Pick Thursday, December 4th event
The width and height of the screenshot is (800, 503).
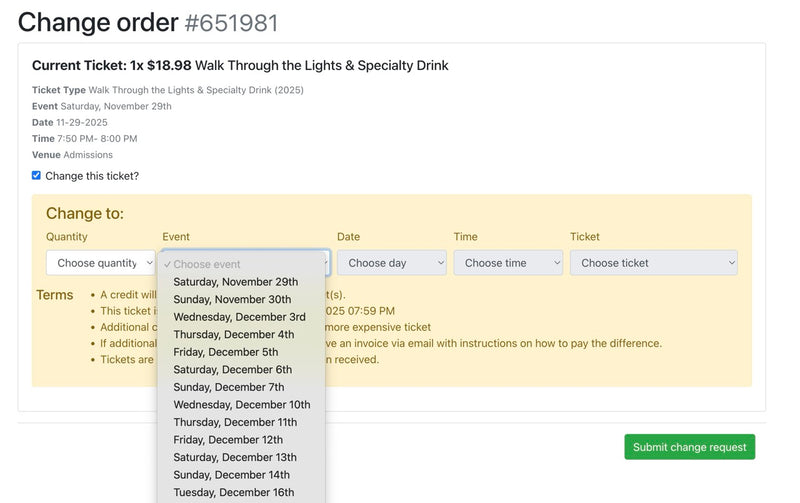coord(234,335)
